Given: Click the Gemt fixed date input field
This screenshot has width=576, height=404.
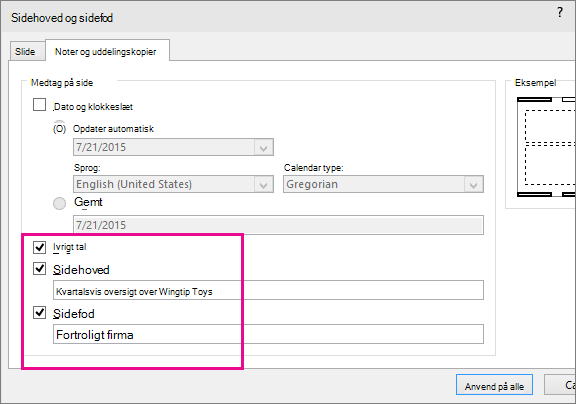Looking at the screenshot, I should pyautogui.click(x=278, y=225).
